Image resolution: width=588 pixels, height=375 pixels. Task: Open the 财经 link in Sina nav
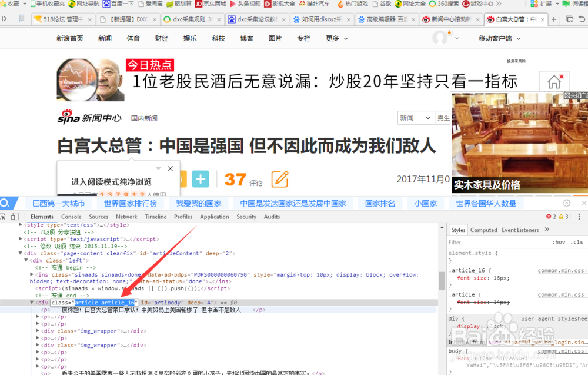click(162, 38)
